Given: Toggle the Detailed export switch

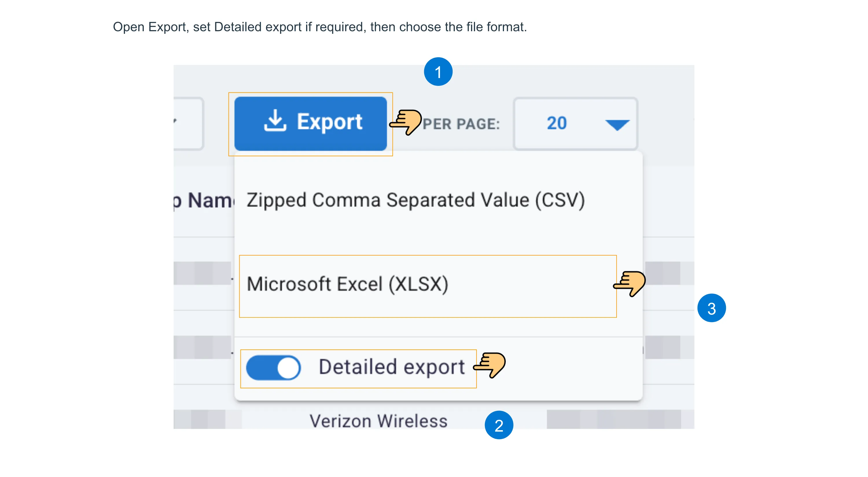Looking at the screenshot, I should click(x=273, y=368).
